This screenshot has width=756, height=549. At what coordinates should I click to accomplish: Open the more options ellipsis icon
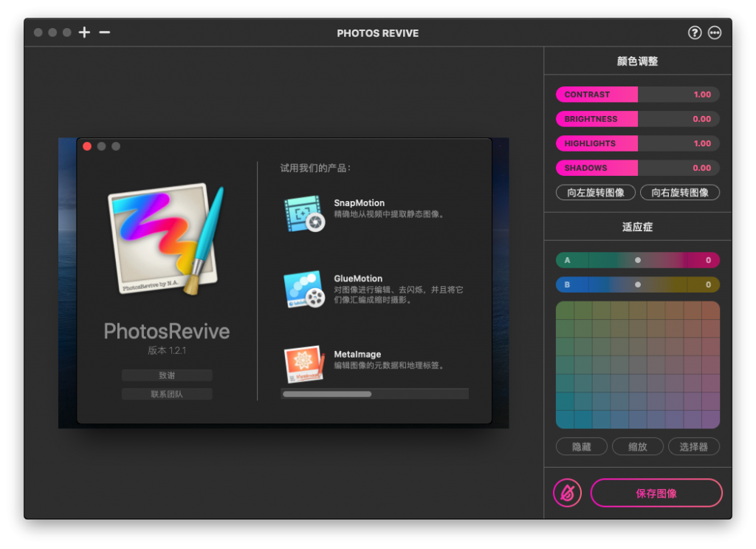coord(715,33)
